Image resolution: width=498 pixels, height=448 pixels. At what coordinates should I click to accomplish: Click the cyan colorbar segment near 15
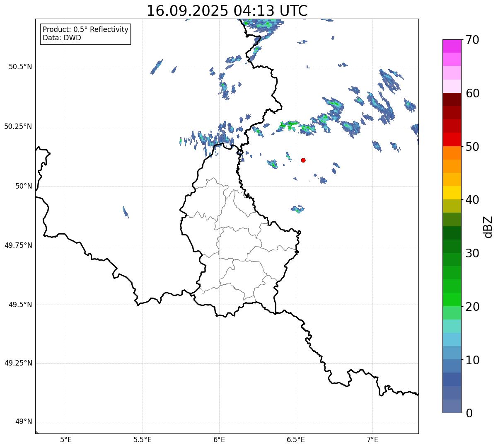click(452, 339)
